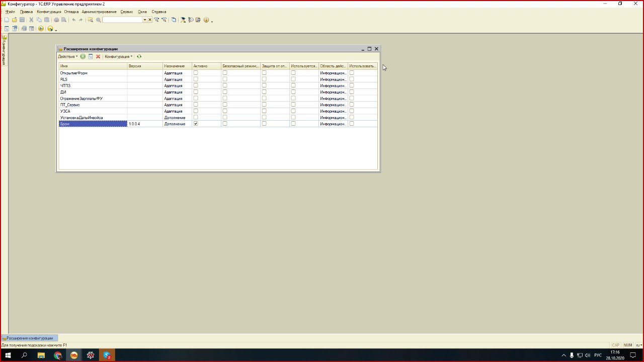Select the ОтражениеЗарплатыФУ extension row
Screen dimensions: 644x362
point(218,98)
